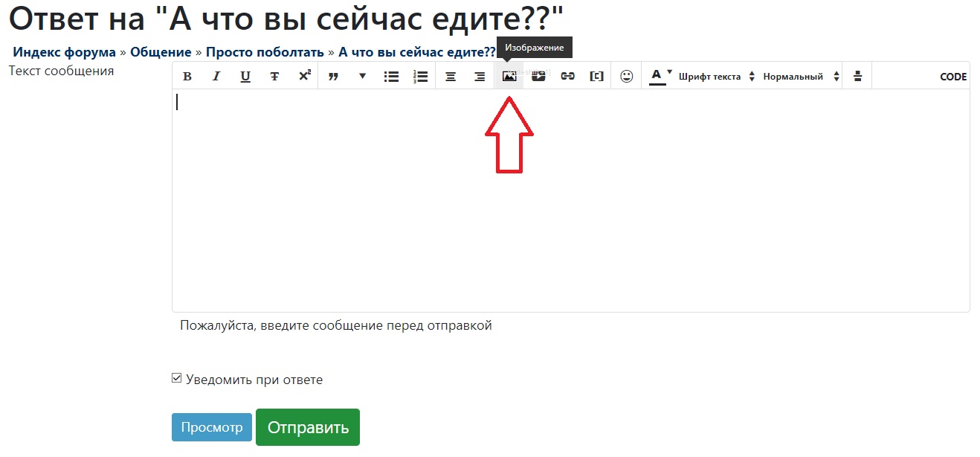The width and height of the screenshot is (980, 457).
Task: Insert a quote block
Action: [333, 77]
